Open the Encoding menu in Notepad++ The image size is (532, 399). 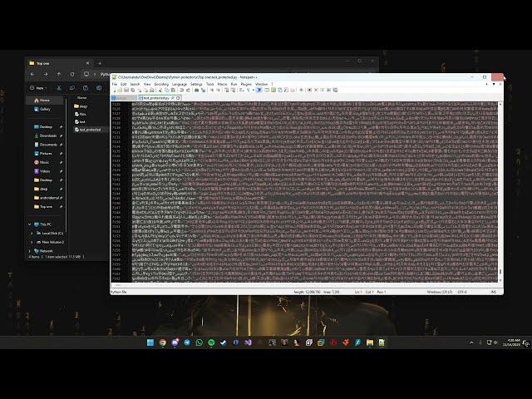click(161, 84)
